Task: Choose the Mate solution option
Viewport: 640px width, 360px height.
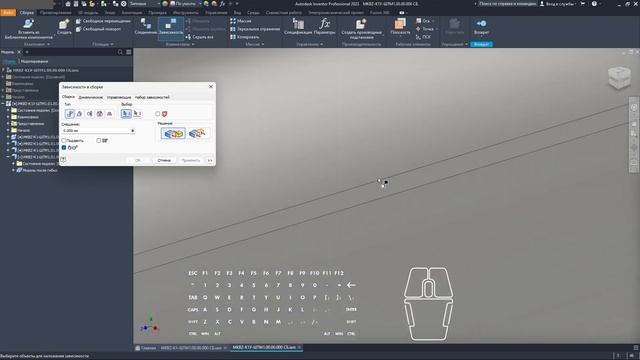Action: point(173,133)
